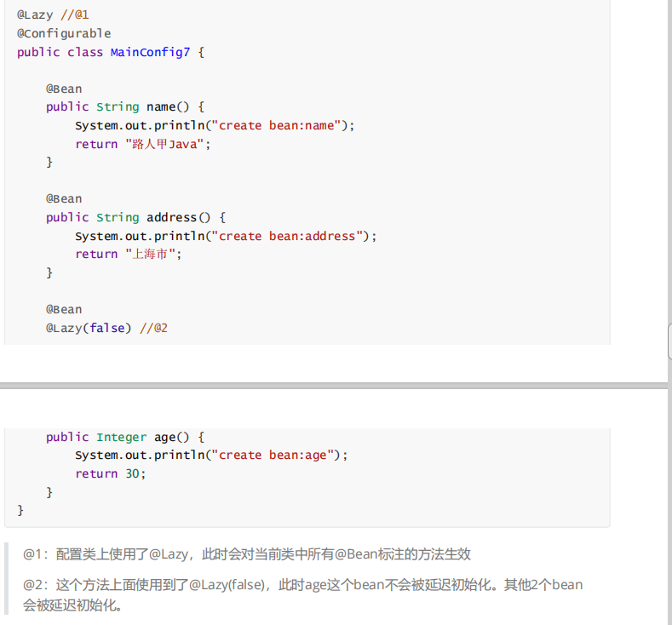672x625 pixels.
Task: Click the @Bean annotation above name()
Action: (64, 89)
